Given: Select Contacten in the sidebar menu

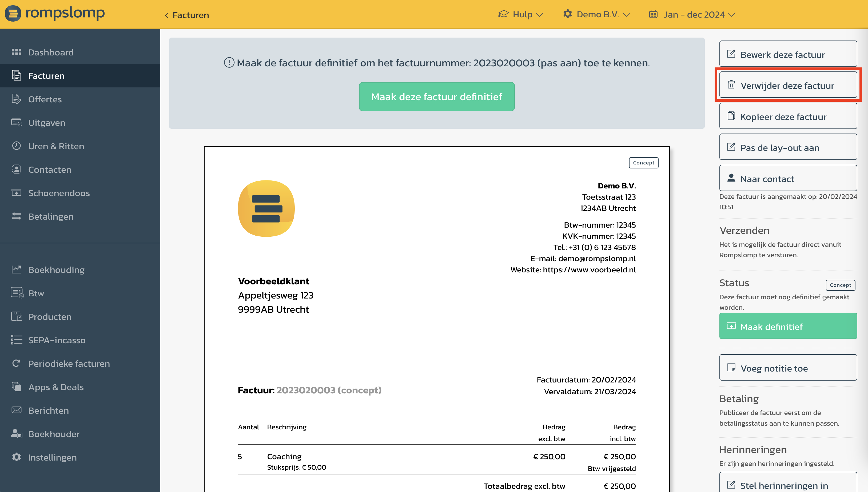Looking at the screenshot, I should pos(50,170).
